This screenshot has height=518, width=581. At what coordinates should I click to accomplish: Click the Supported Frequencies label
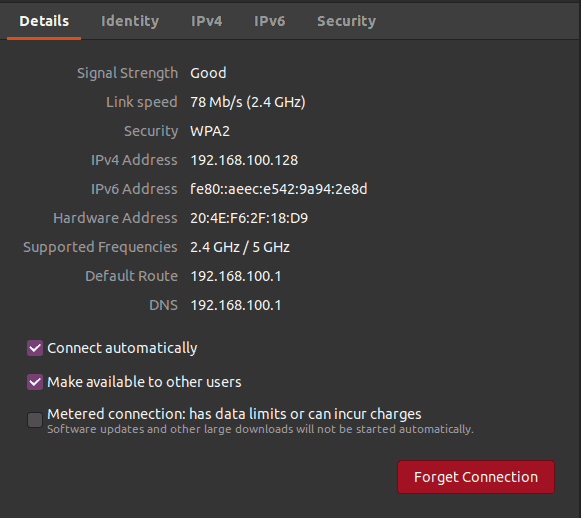[x=100, y=247]
